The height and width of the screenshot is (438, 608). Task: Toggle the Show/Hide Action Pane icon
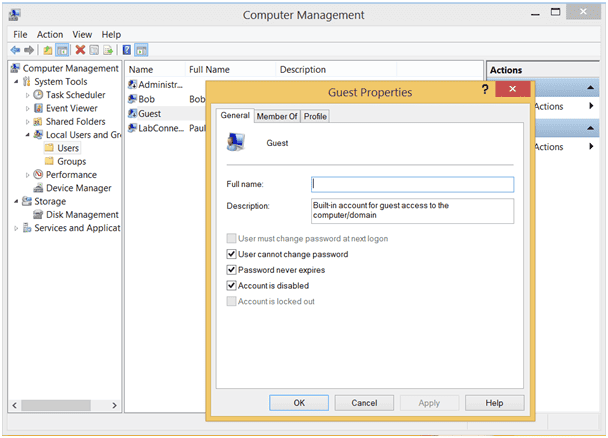[x=141, y=50]
